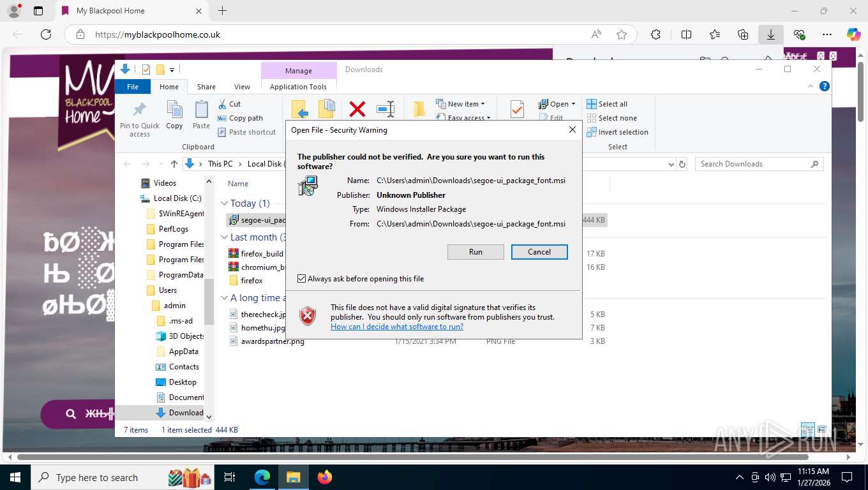Click the Name column header

click(238, 184)
